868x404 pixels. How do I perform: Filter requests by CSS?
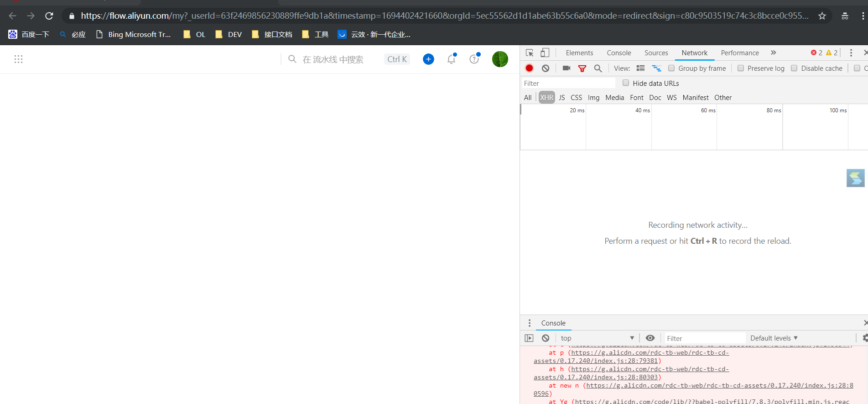pos(577,98)
